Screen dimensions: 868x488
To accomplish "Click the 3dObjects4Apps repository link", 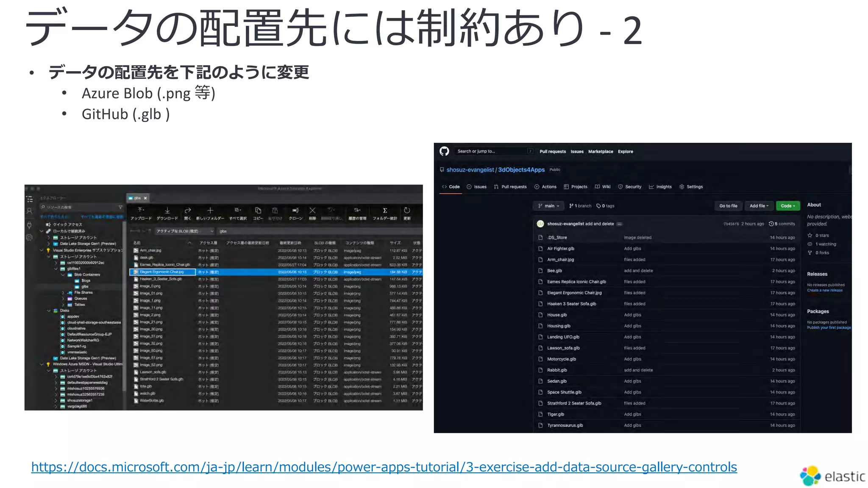I will pyautogui.click(x=521, y=169).
